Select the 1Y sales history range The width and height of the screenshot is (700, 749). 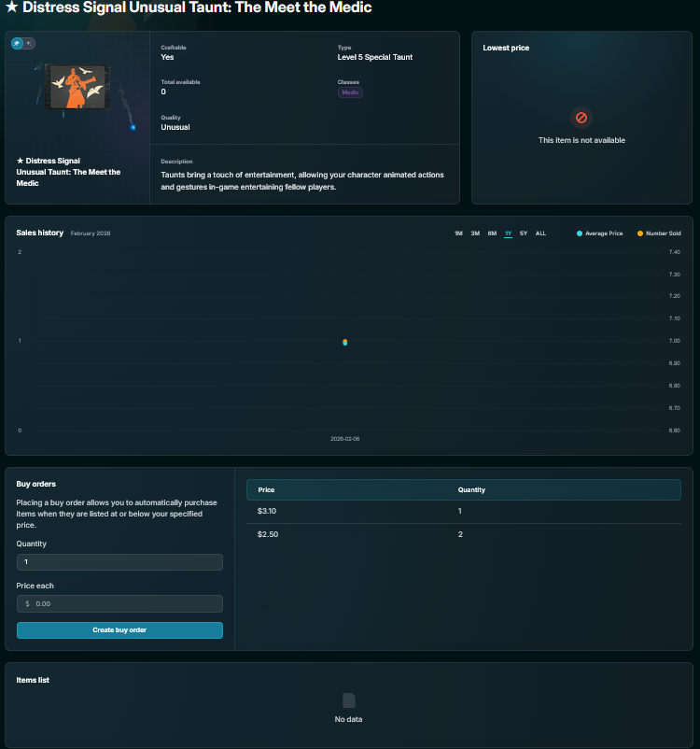tap(508, 233)
